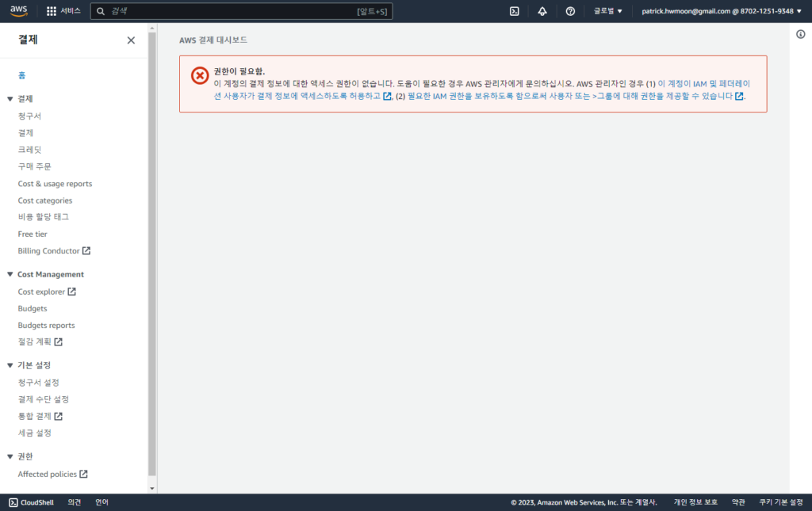This screenshot has width=812, height=511.
Task: Click external-link icon beside 절감 계획
Action: pos(59,342)
